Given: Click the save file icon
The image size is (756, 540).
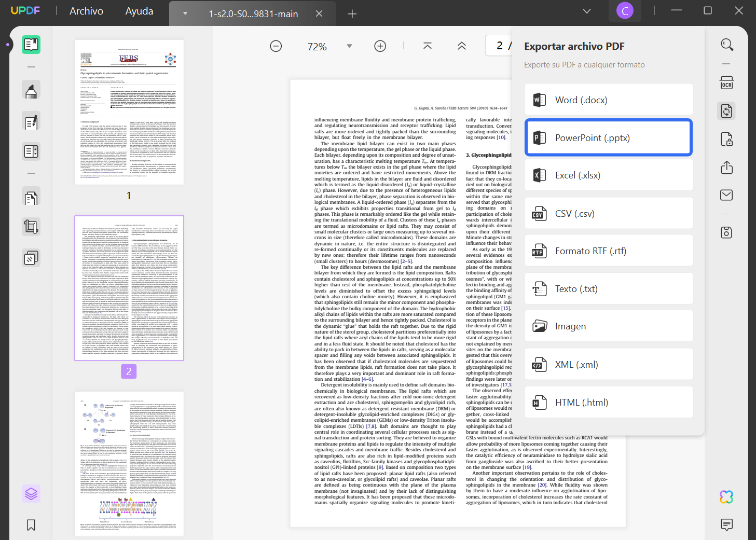Looking at the screenshot, I should pos(726,232).
